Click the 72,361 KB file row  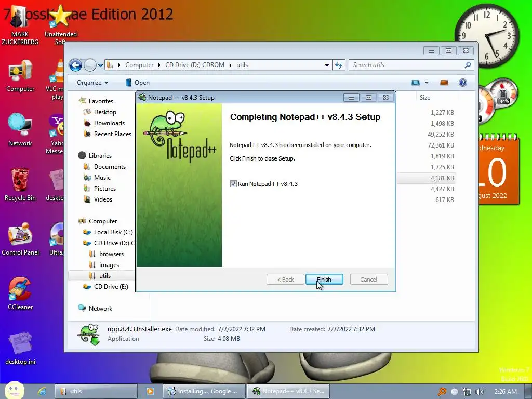point(426,145)
